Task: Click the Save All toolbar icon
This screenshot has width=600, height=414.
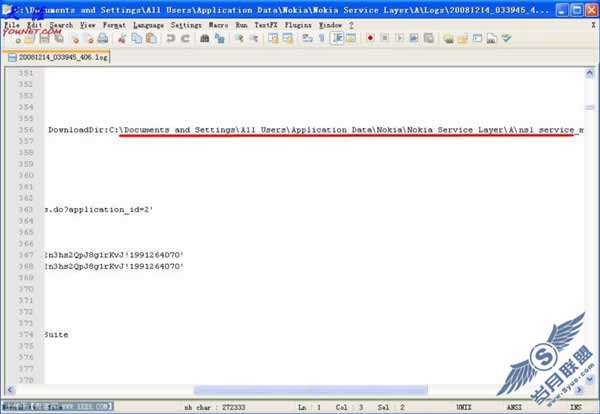Action: click(x=59, y=39)
